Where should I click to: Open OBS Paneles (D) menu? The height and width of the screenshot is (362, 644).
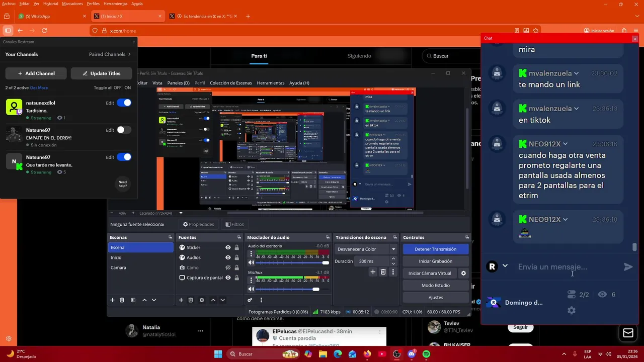pyautogui.click(x=179, y=83)
